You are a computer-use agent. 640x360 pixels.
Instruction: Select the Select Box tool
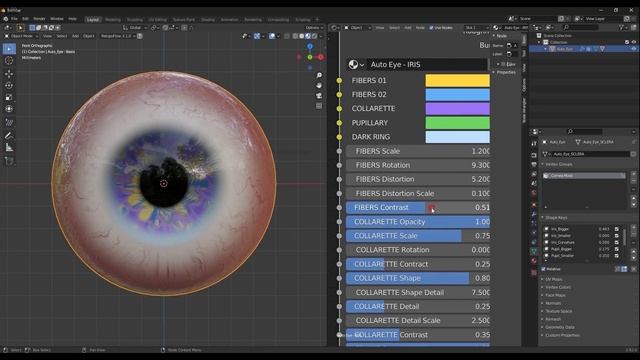[9, 49]
